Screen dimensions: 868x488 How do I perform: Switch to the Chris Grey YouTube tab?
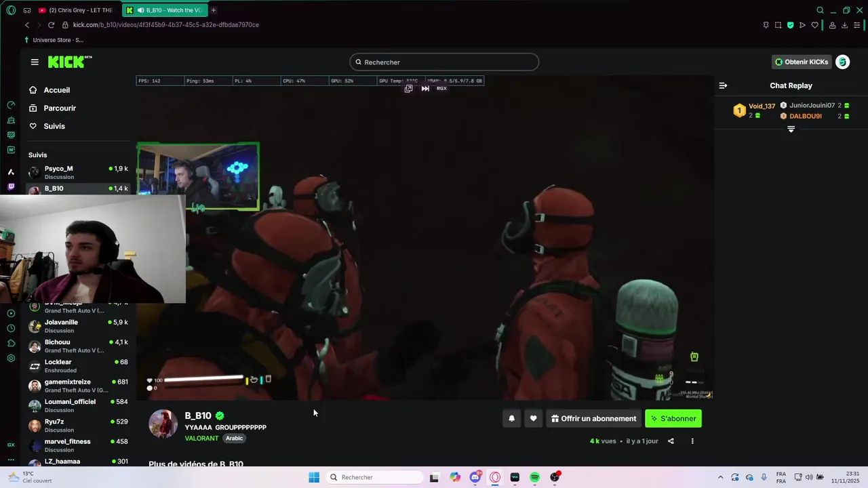(76, 10)
